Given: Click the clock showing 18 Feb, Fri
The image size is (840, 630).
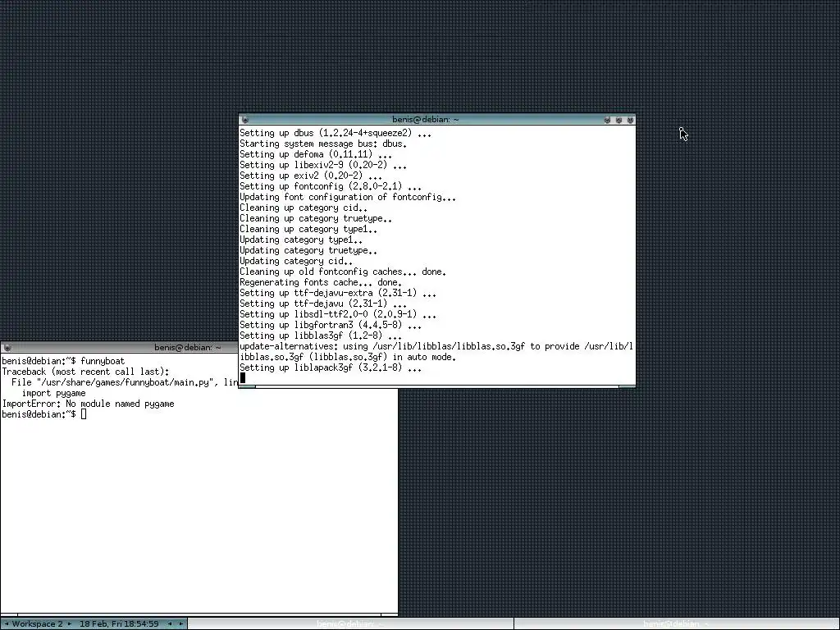Looking at the screenshot, I should [x=119, y=623].
